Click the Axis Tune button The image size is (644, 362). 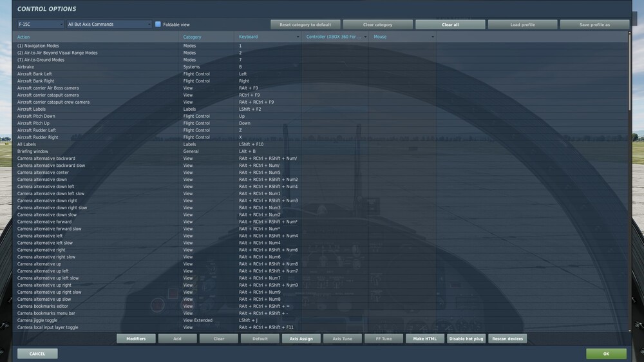(343, 339)
